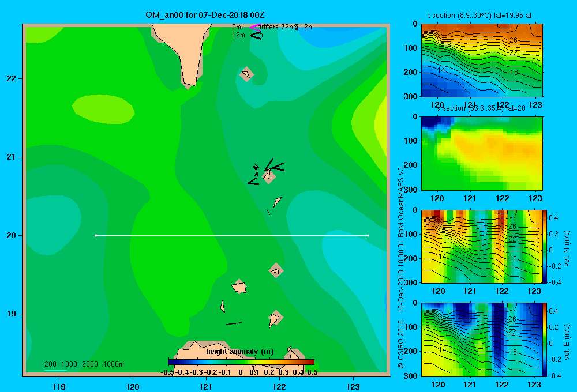Click light green high-anomaly blob near 21.6N 119.6E
577x392 pixels.
(x=103, y=109)
